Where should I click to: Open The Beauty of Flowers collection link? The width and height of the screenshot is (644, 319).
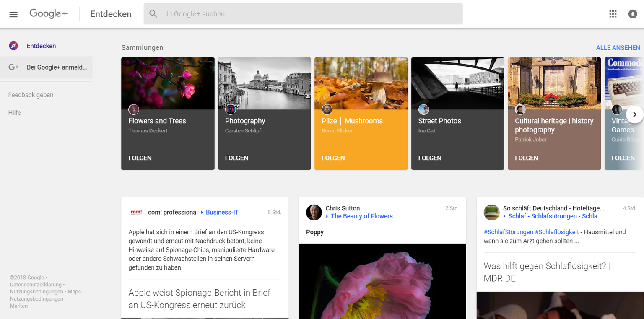click(x=361, y=216)
